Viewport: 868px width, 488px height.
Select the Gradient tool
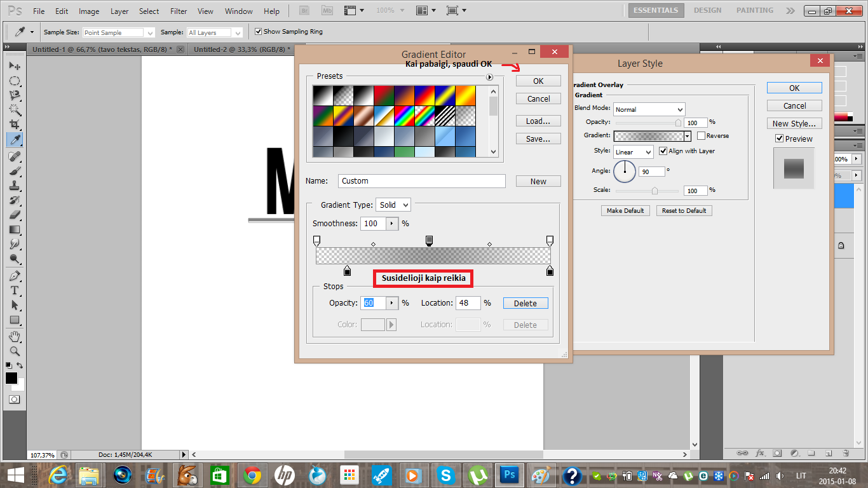point(14,229)
